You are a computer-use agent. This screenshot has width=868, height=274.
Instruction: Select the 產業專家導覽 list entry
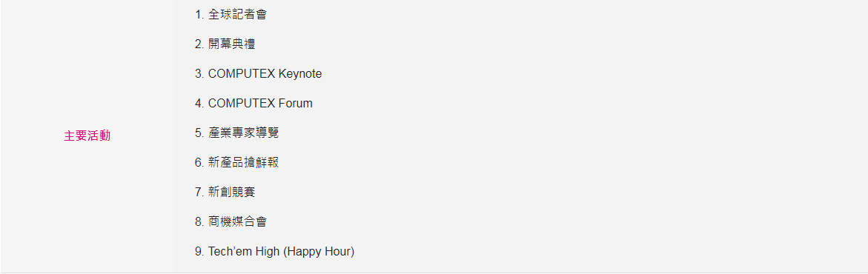tap(243, 133)
